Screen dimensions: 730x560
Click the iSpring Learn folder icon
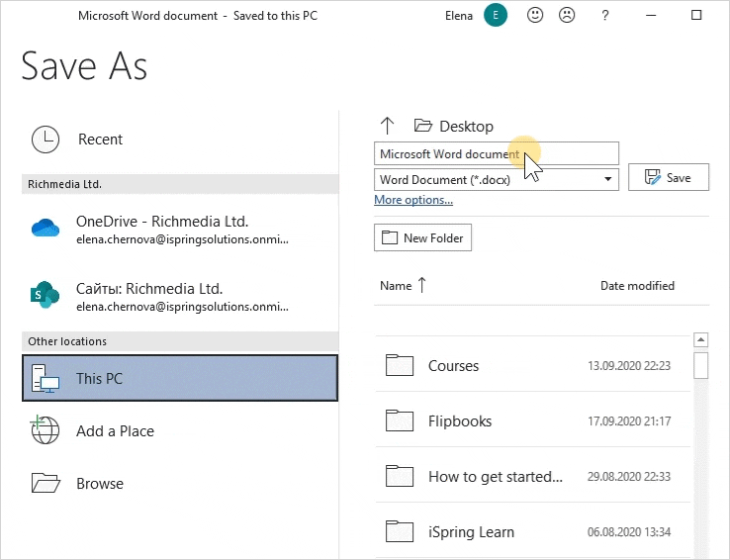400,531
